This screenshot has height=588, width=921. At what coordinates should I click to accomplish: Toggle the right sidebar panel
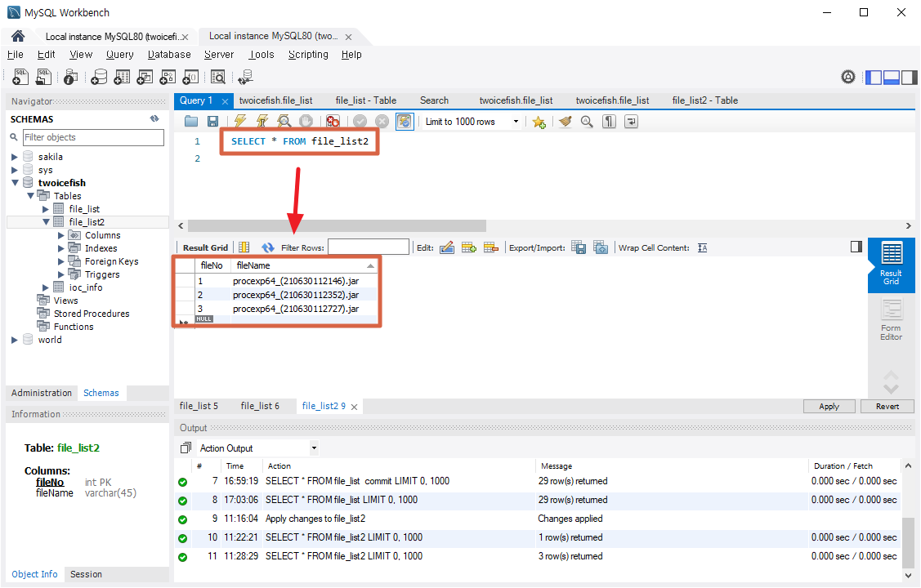coord(910,77)
